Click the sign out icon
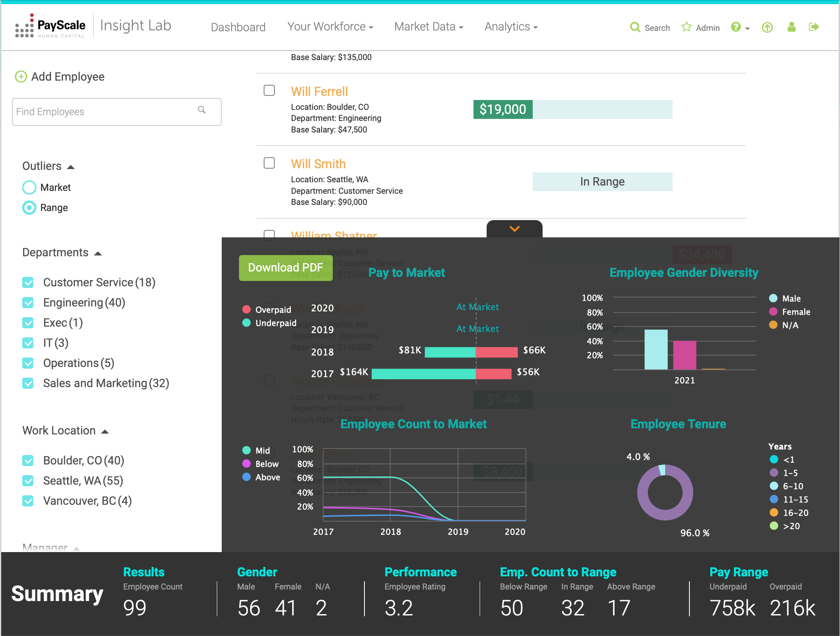840x636 pixels. point(814,27)
